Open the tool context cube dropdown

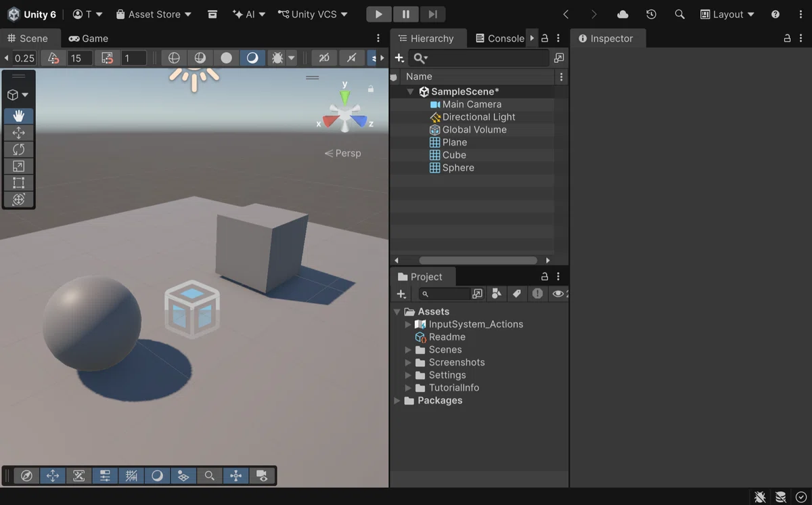coord(18,95)
